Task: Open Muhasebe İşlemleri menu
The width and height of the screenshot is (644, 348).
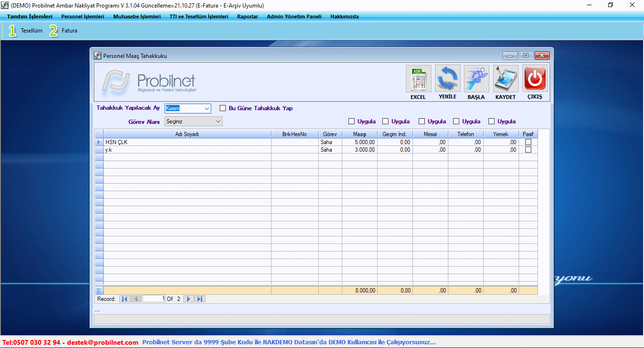Action: click(x=137, y=16)
